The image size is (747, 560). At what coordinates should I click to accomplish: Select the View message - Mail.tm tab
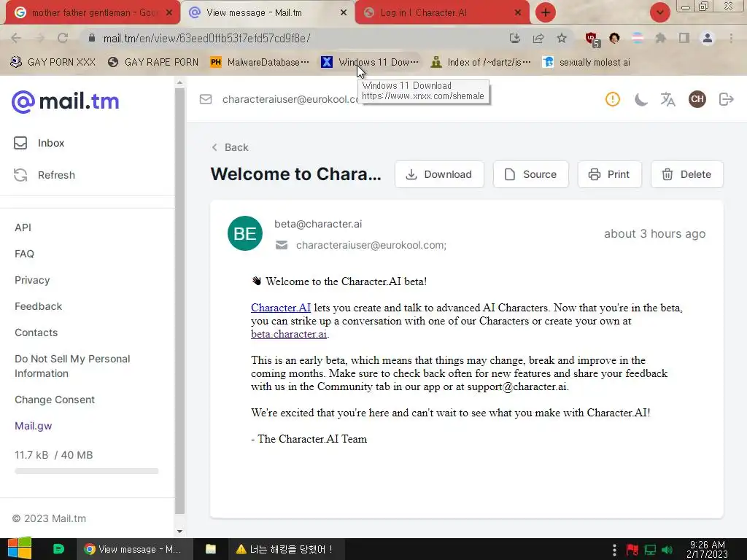tap(267, 12)
